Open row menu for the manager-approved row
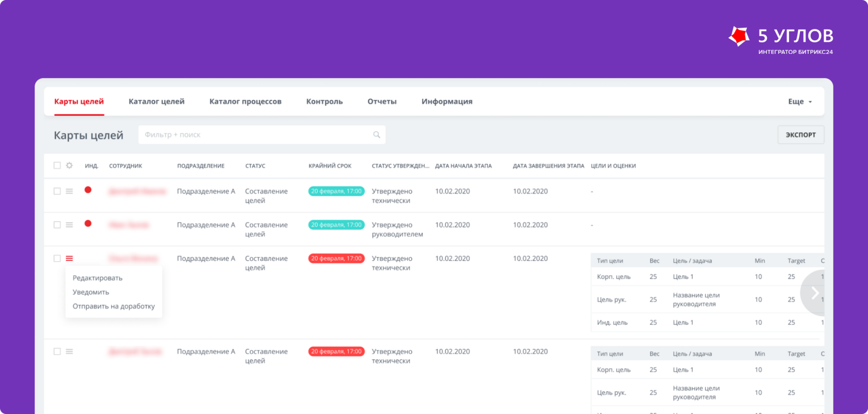868x414 pixels. coord(69,225)
